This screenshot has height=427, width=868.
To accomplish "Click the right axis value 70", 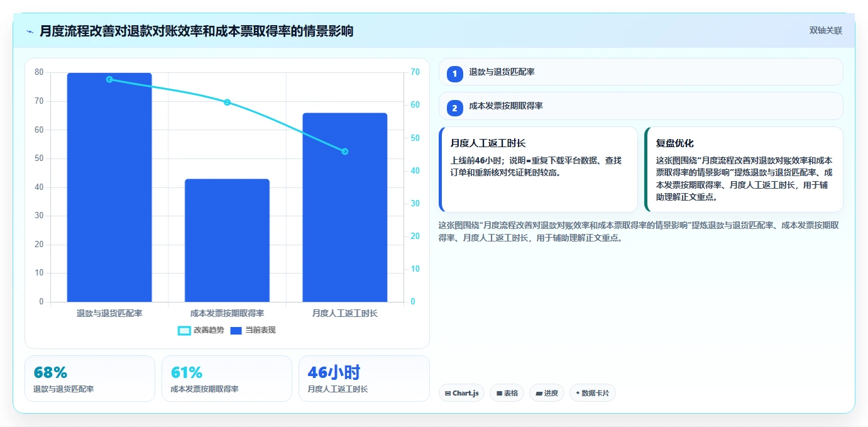I will (415, 72).
